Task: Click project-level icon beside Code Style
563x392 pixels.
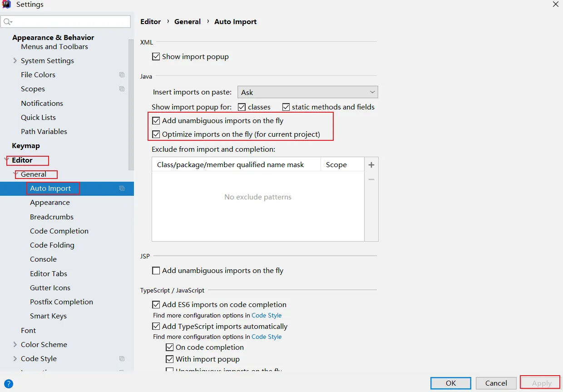Action: [122, 359]
